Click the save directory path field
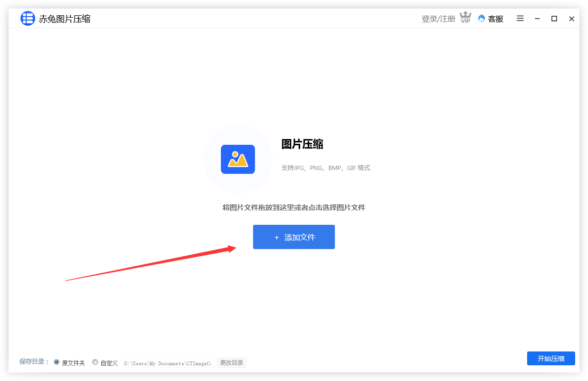The image size is (588, 381). pyautogui.click(x=167, y=363)
